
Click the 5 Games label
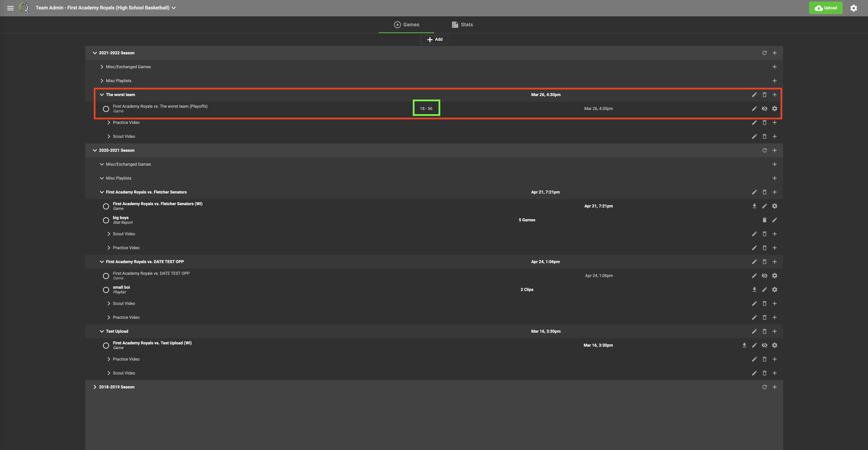point(527,220)
